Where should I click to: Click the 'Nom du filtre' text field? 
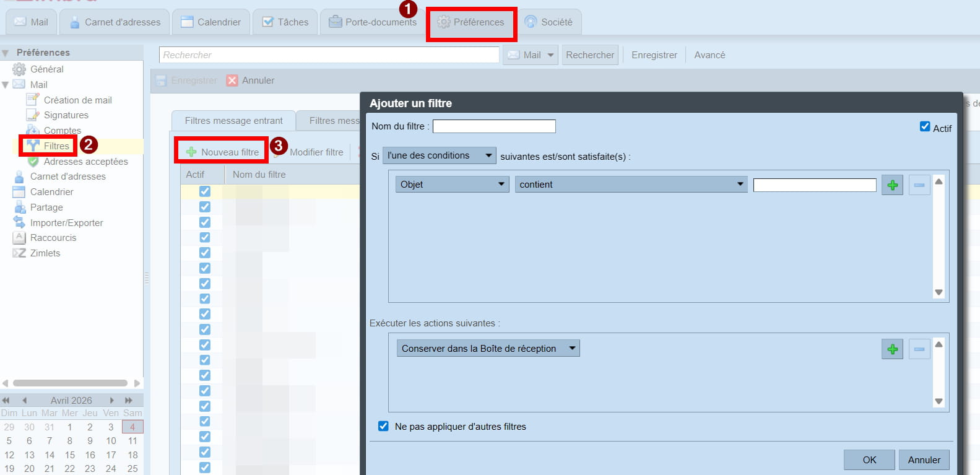(493, 126)
